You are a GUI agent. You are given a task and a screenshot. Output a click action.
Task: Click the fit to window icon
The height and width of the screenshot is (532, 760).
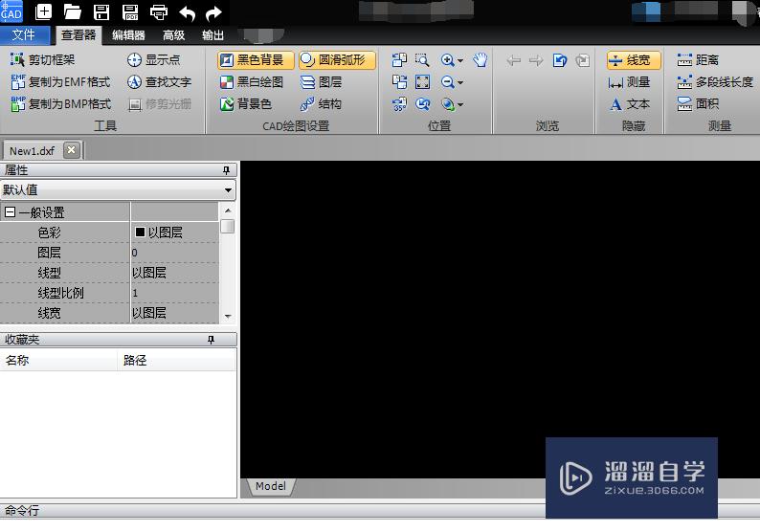click(x=423, y=82)
